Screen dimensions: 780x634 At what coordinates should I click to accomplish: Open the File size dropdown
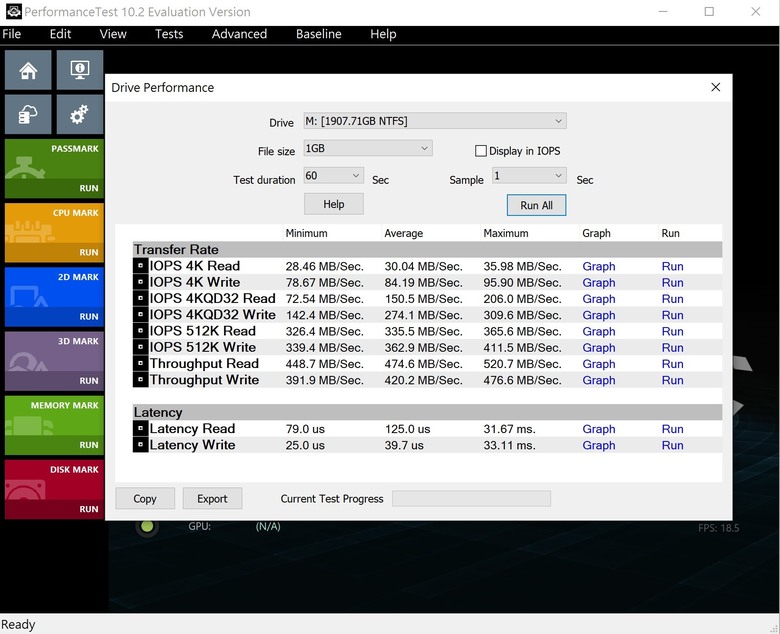click(x=368, y=148)
